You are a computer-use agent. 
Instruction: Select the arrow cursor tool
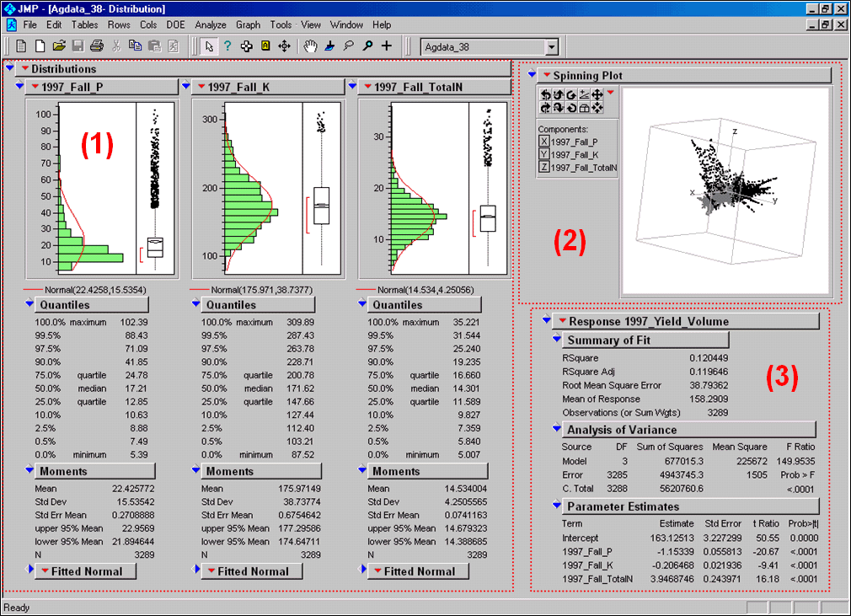[210, 46]
